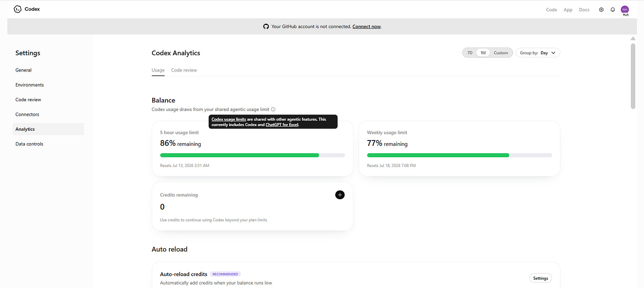Open notifications bell icon
This screenshot has height=288, width=644.
(613, 10)
